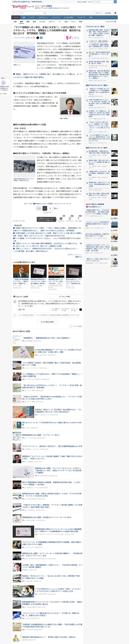Click もっと見る(188件) comments button
129x644 pixels.
point(48,322)
